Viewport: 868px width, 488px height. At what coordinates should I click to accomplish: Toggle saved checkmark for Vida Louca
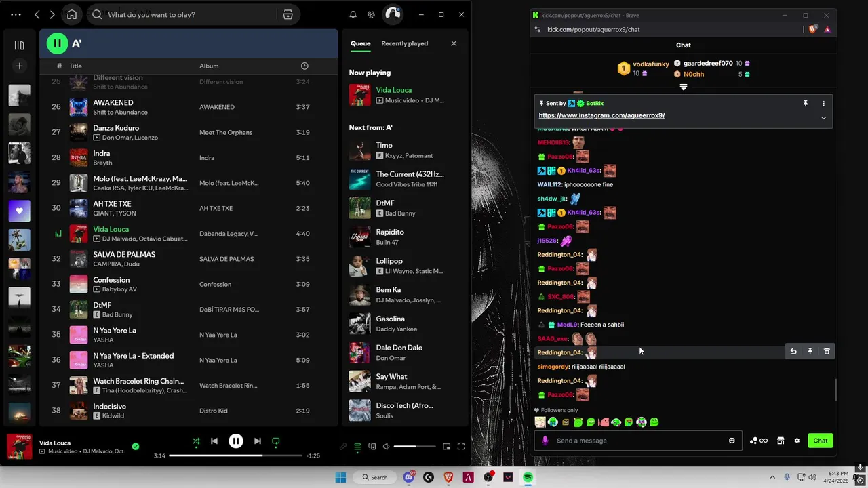[136, 446]
